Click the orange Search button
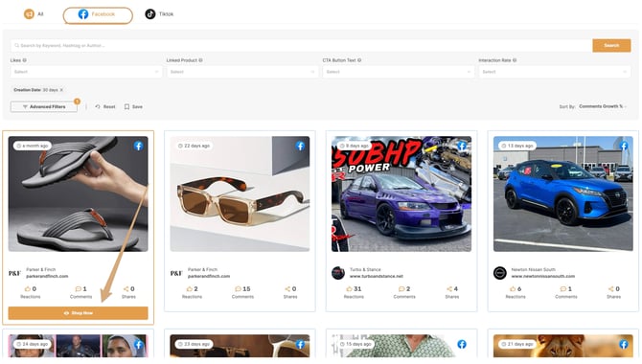Screen dimensions: 642x364 tap(611, 45)
